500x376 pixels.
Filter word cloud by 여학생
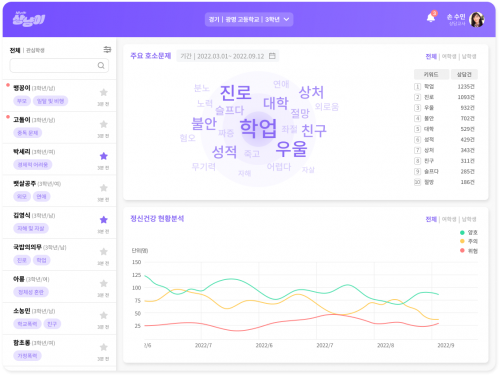coord(449,57)
